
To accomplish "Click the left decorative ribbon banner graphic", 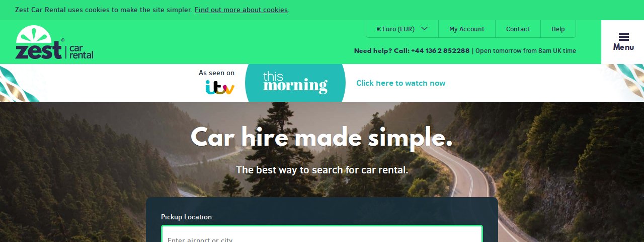I will tap(19, 83).
